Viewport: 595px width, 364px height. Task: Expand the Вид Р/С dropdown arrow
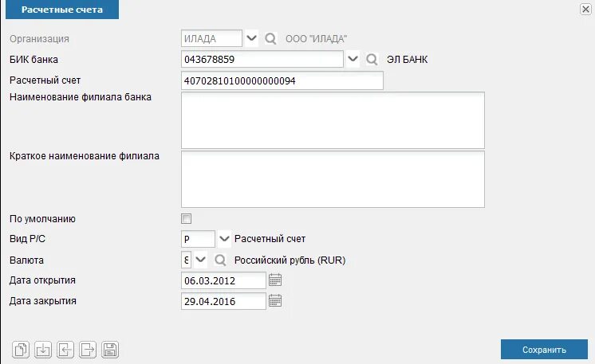point(224,239)
